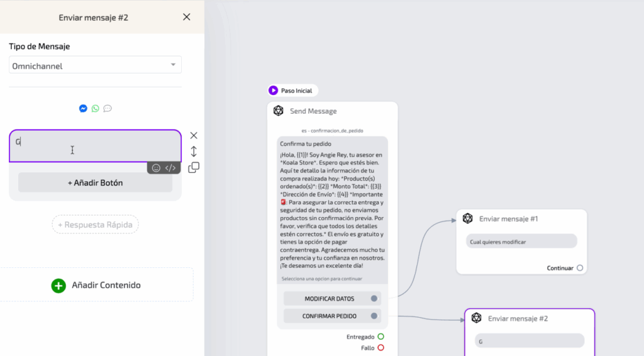
Task: Click the reorder up-down arrows icon
Action: click(x=194, y=152)
